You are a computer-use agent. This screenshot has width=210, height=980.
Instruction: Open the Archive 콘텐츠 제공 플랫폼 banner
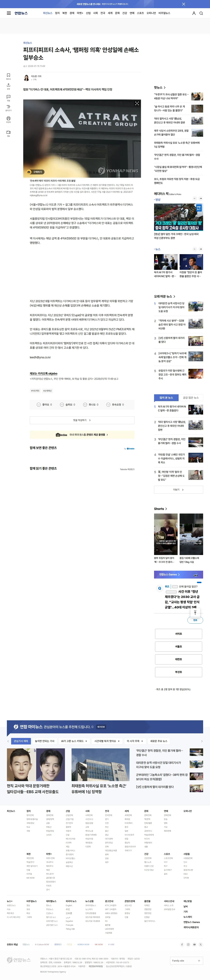pyautogui.click(x=82, y=434)
